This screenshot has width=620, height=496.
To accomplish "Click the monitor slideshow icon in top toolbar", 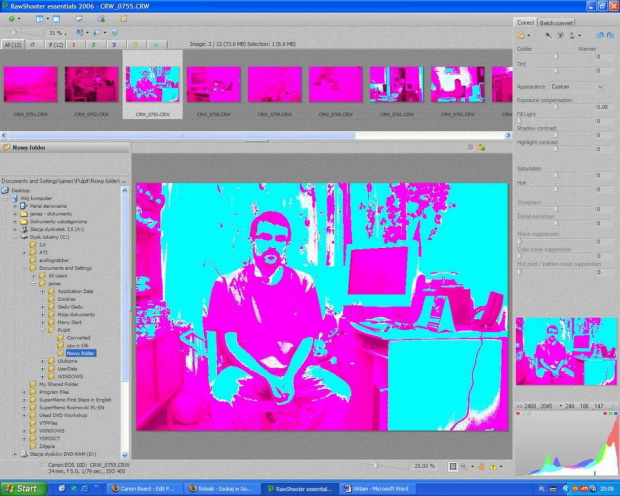I will click(79, 19).
